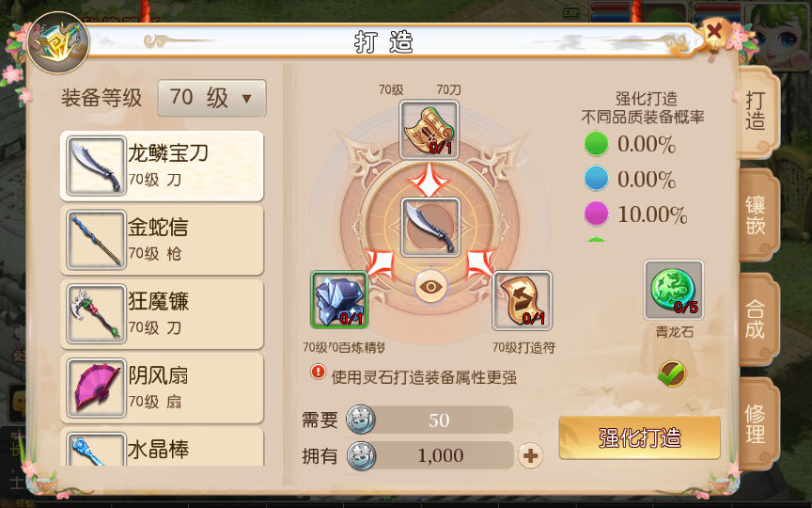Select 金蛇信 spear from the list
The width and height of the screenshot is (812, 508).
(162, 240)
